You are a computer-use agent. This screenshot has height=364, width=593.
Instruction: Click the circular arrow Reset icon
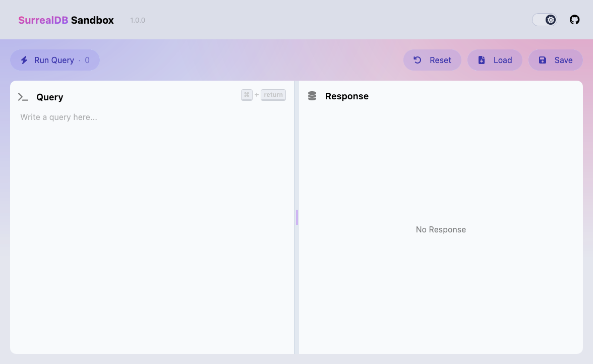[x=418, y=60]
